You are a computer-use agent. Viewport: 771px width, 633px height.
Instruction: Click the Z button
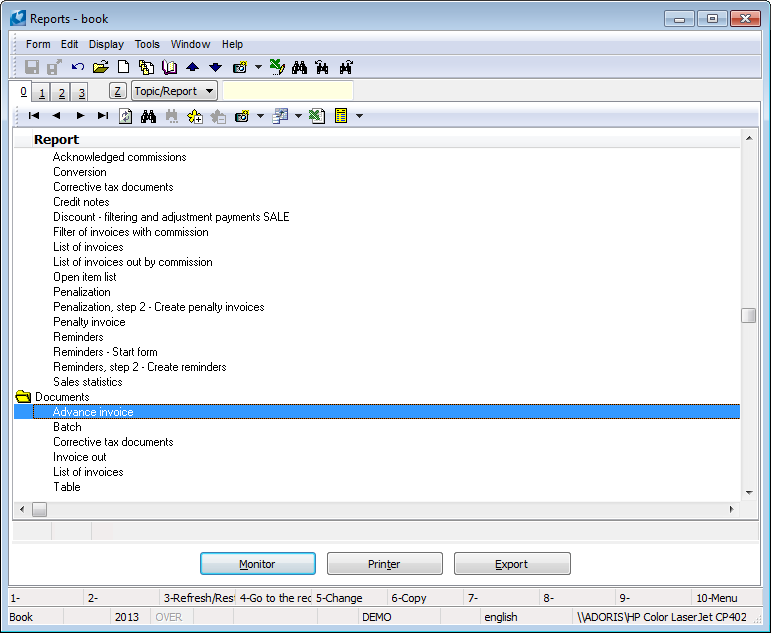click(117, 91)
